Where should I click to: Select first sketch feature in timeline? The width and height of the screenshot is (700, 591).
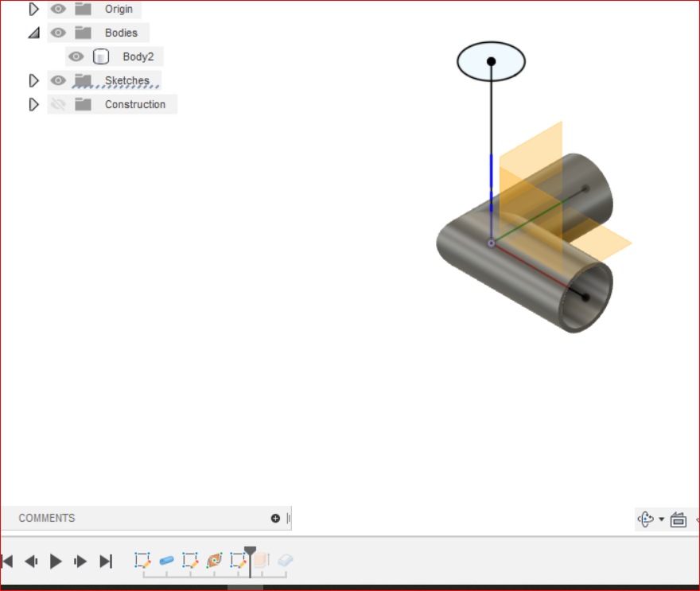(142, 560)
